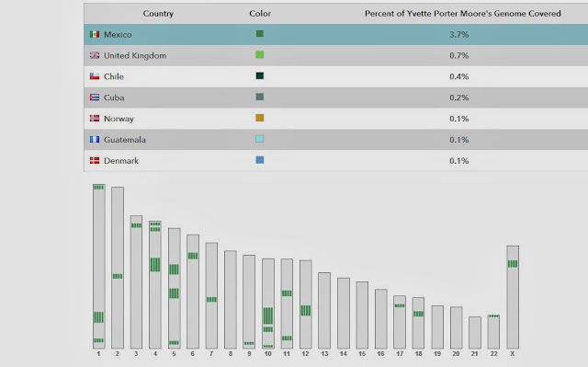Click the Color column header
The image size is (588, 367).
click(260, 14)
